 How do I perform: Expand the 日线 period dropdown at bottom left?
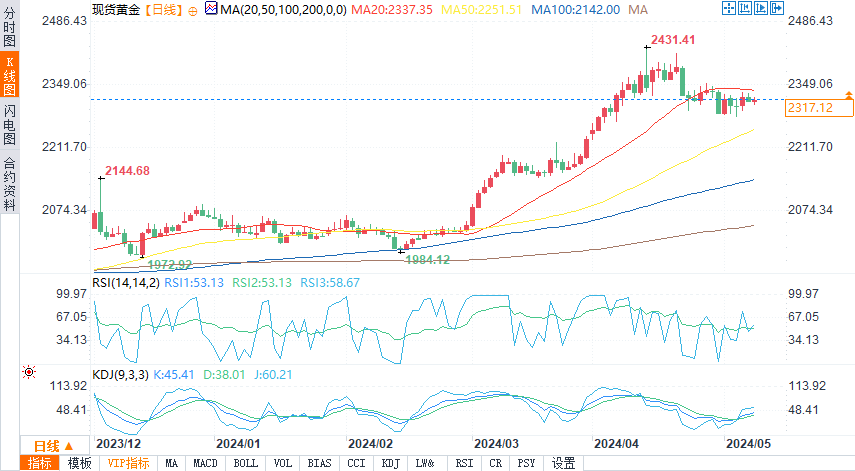55,446
